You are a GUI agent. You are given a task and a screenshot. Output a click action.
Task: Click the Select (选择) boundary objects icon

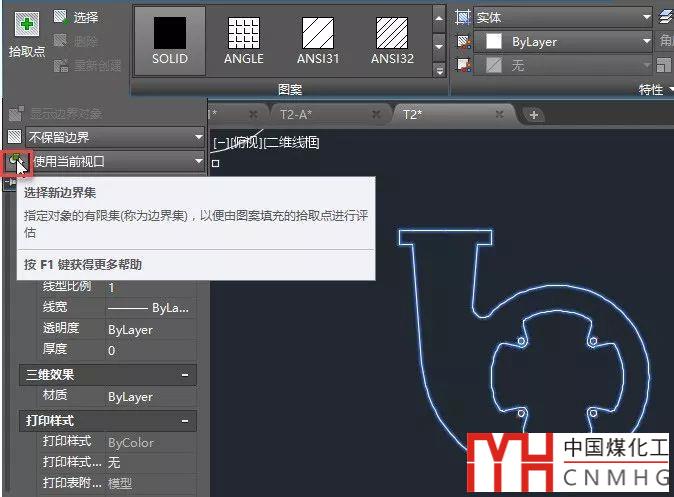[61, 17]
